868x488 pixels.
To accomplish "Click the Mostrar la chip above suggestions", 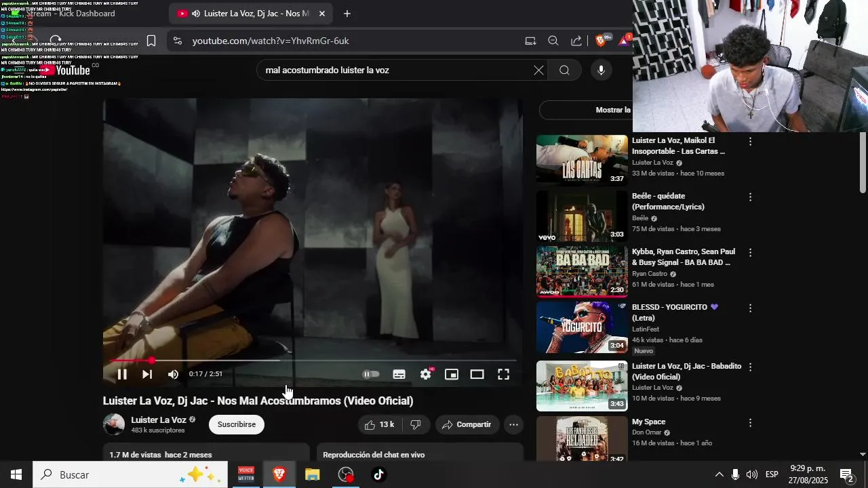I will pyautogui.click(x=587, y=110).
